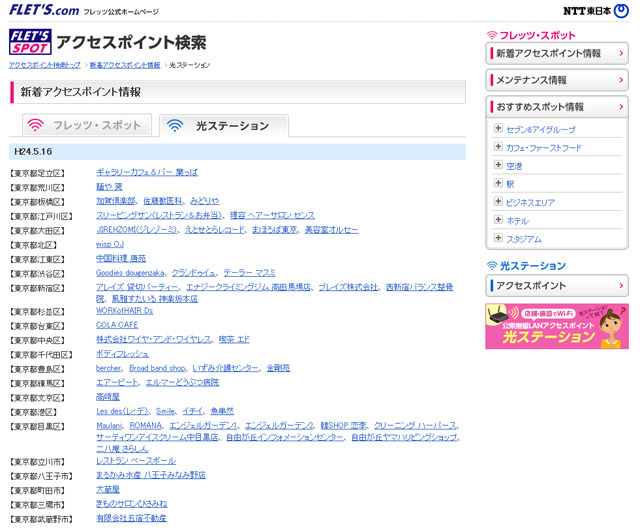Open COLA CAFE link
640x530 pixels.
point(117,325)
